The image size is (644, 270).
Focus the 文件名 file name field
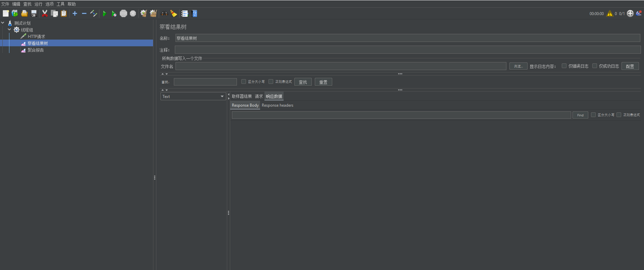click(341, 66)
